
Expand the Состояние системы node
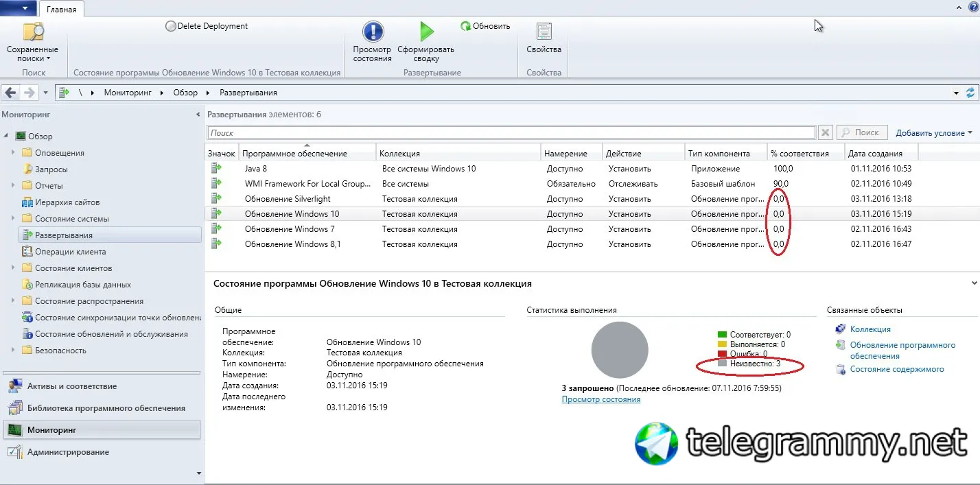(13, 219)
